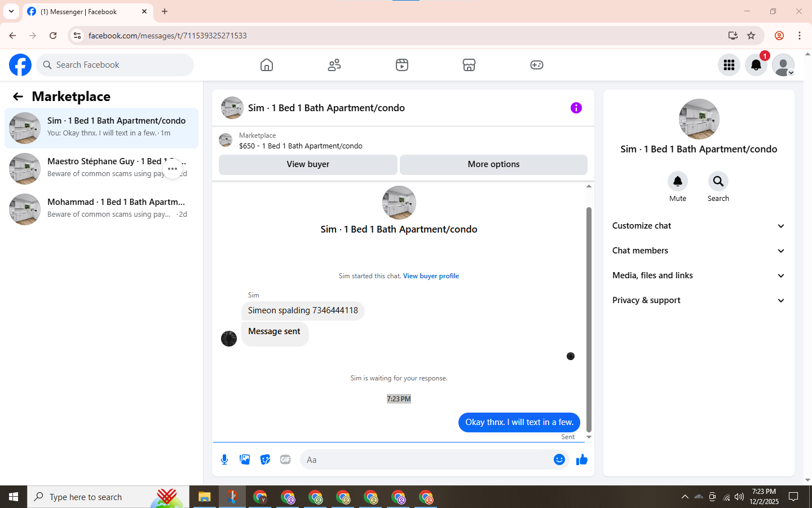Click the Search magnifier icon in chat details
Viewport: 812px width, 508px height.
coord(718,181)
